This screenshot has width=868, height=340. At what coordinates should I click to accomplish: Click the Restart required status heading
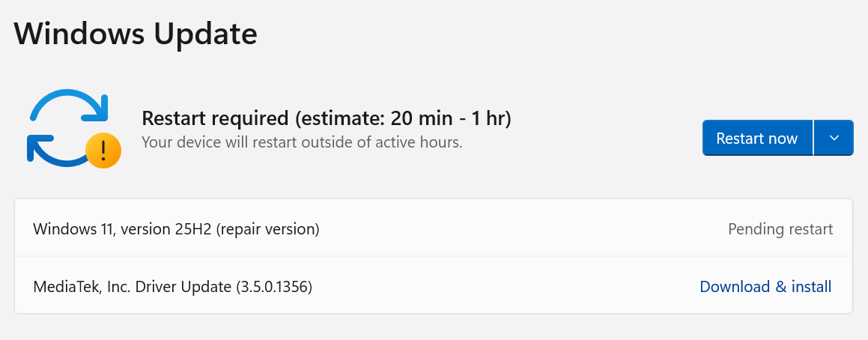point(326,118)
